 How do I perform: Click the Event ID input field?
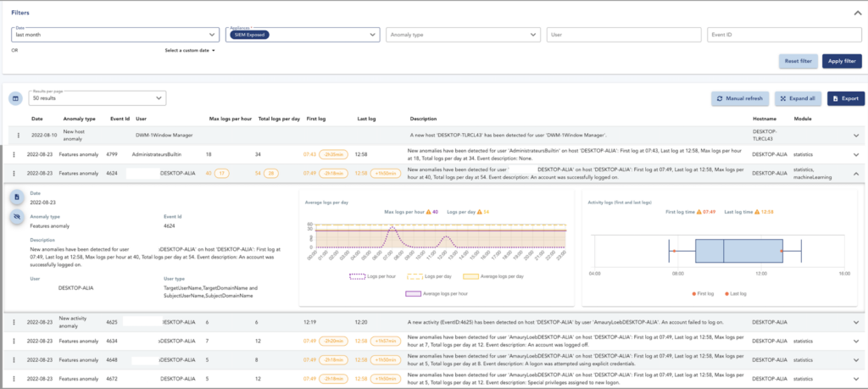784,34
